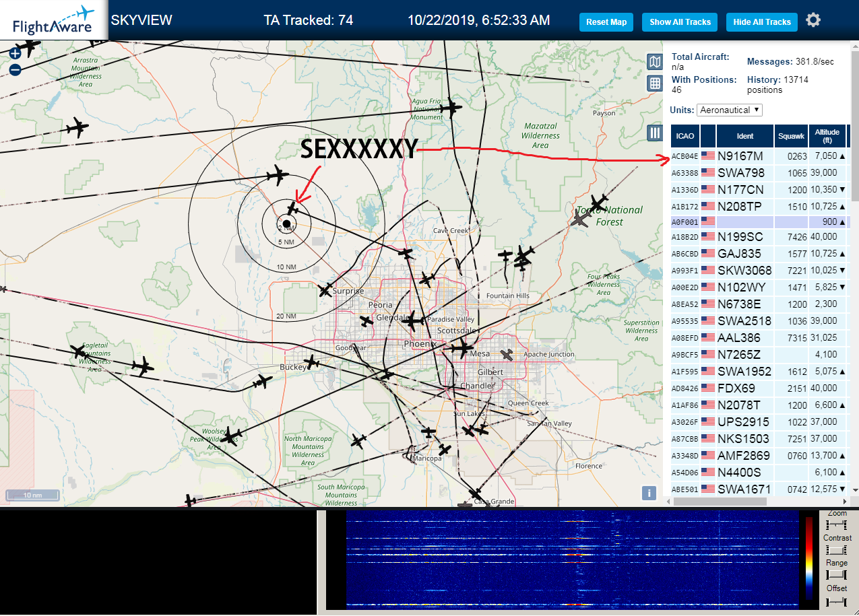
Task: Select aircraft icon on 10 NM range ring top
Action: point(277,176)
